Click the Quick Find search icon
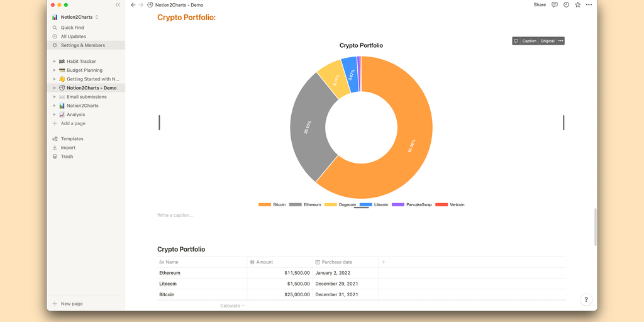The image size is (644, 322). (x=55, y=28)
